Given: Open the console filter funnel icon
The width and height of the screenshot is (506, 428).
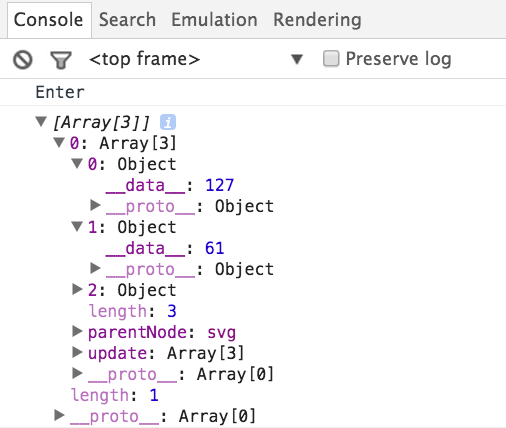Looking at the screenshot, I should (61, 60).
